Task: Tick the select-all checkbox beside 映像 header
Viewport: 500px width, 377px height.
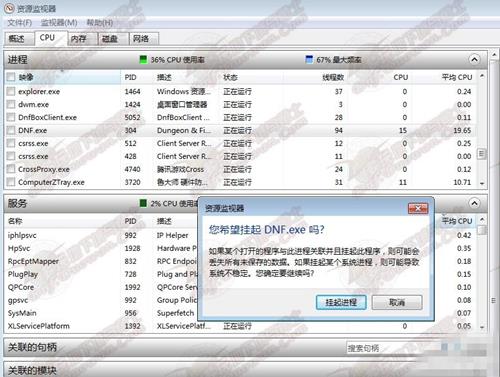Action: pos(11,77)
